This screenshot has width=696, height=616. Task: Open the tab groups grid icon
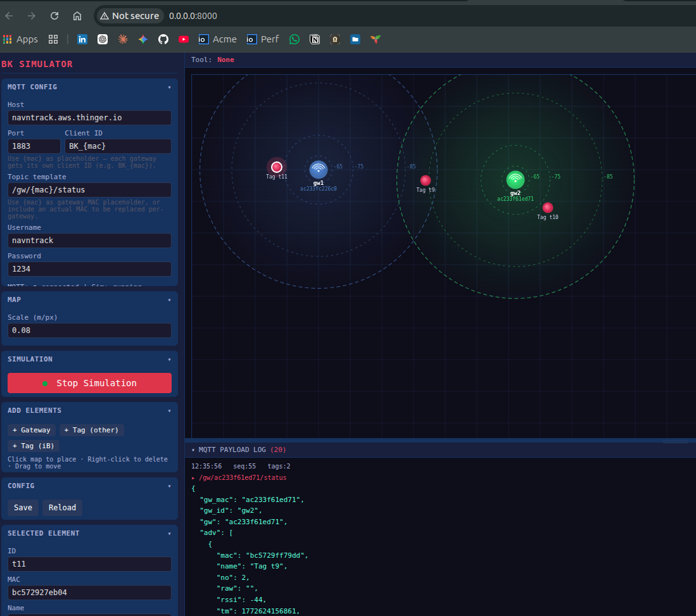53,39
